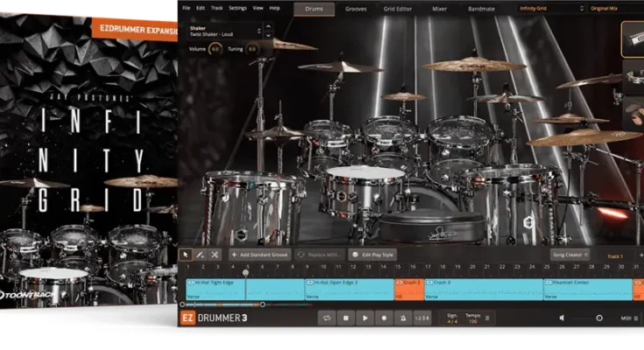Open the Mixer tab
This screenshot has height=350, width=644.
pyautogui.click(x=440, y=8)
